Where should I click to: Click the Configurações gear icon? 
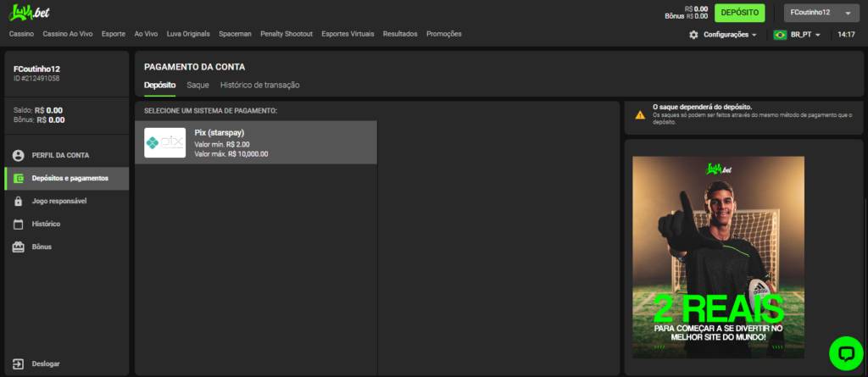[x=693, y=35]
